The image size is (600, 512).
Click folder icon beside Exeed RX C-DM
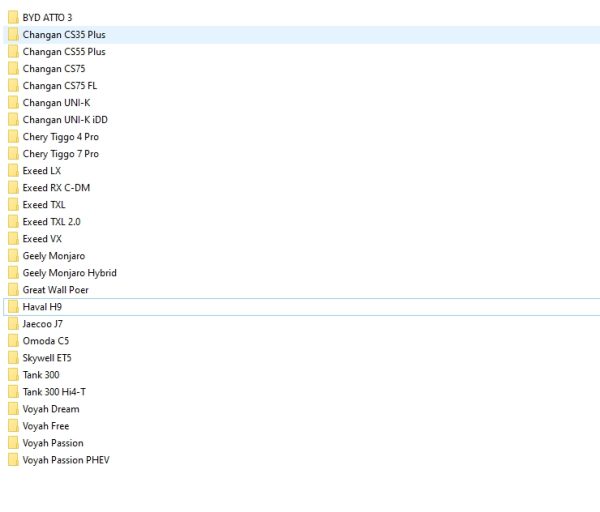coord(13,188)
